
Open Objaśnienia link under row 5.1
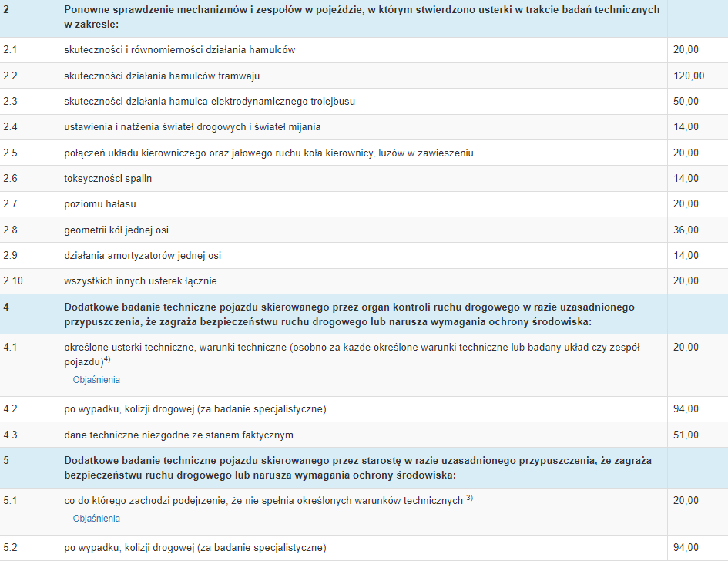[96, 519]
